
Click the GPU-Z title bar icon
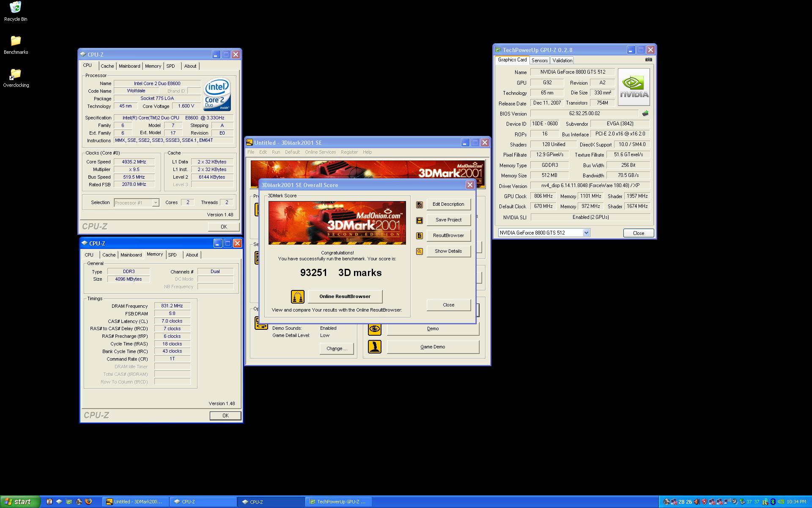(x=498, y=50)
